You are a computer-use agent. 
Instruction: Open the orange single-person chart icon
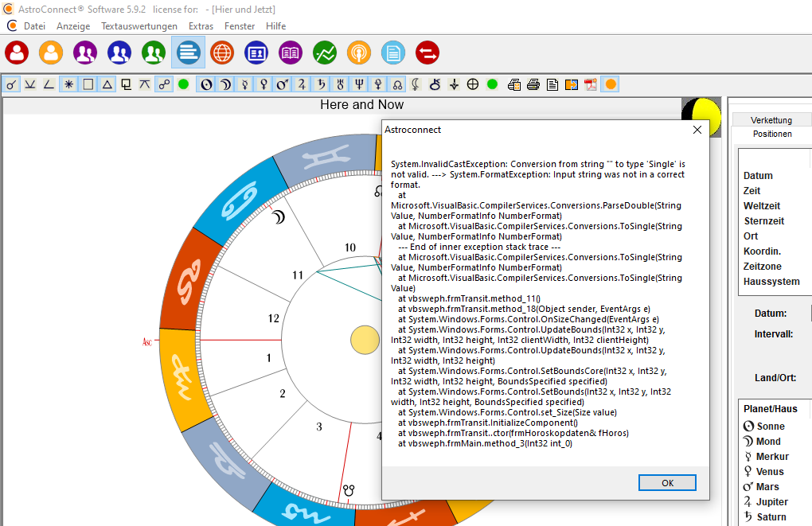(x=51, y=53)
